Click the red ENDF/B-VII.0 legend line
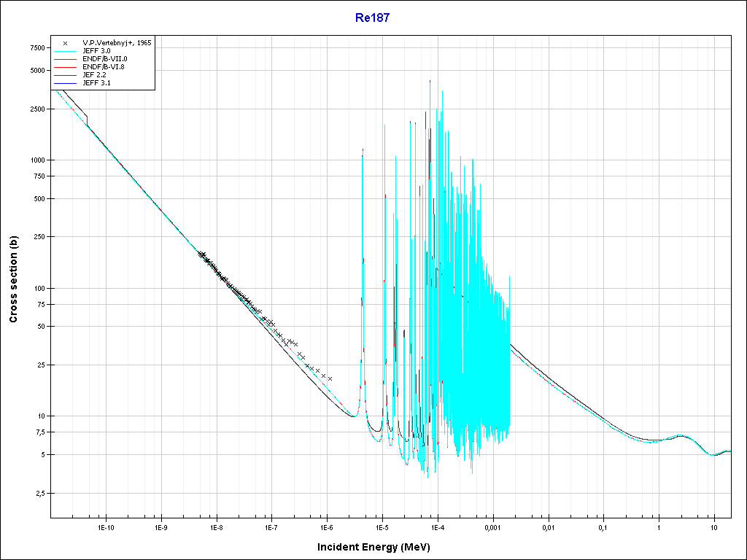The width and height of the screenshot is (747, 560). [x=65, y=59]
